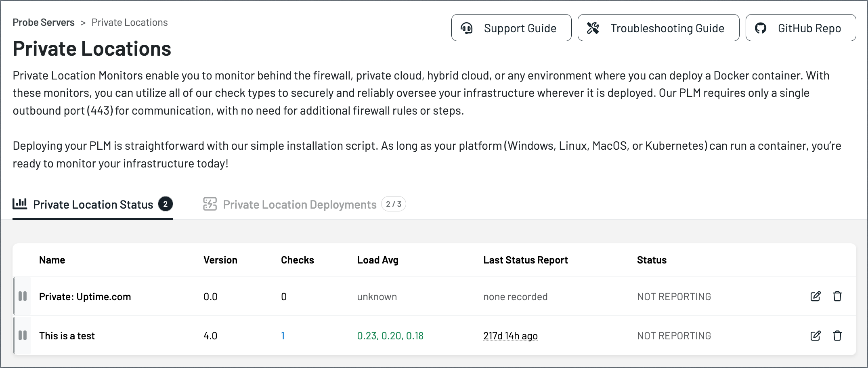Click the pause icon for This is a test
Viewport: 868px width, 368px height.
[23, 335]
